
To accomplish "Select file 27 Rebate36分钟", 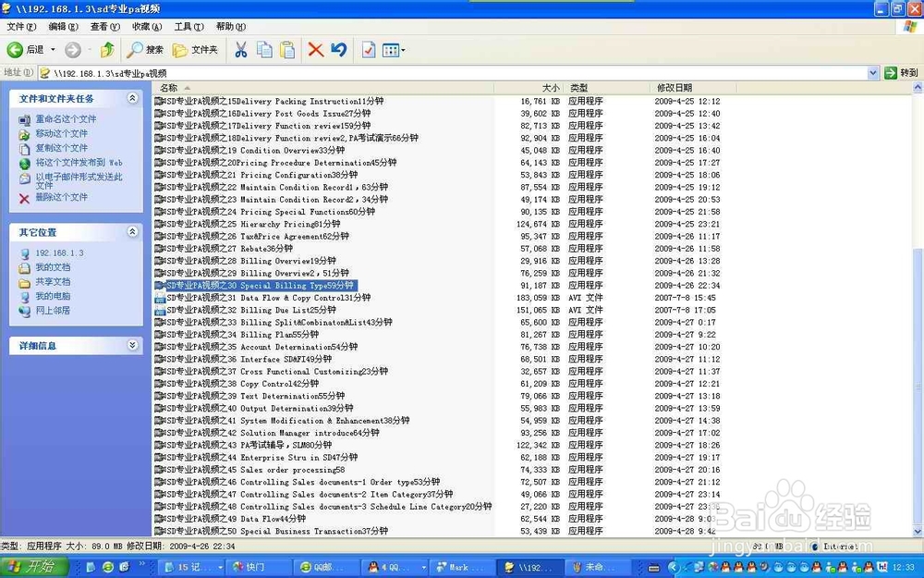I will click(x=224, y=249).
